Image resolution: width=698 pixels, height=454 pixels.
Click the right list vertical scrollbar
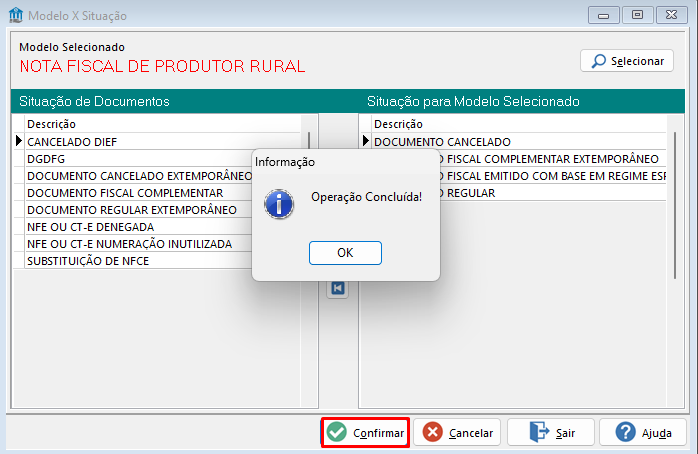click(x=675, y=205)
